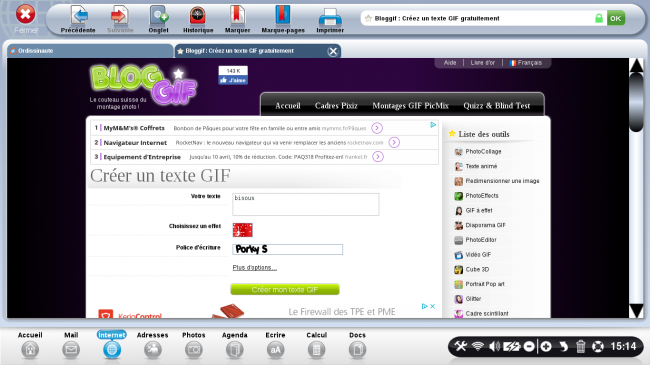
Task: Open the Diaporama GIF tool
Action: pyautogui.click(x=480, y=225)
